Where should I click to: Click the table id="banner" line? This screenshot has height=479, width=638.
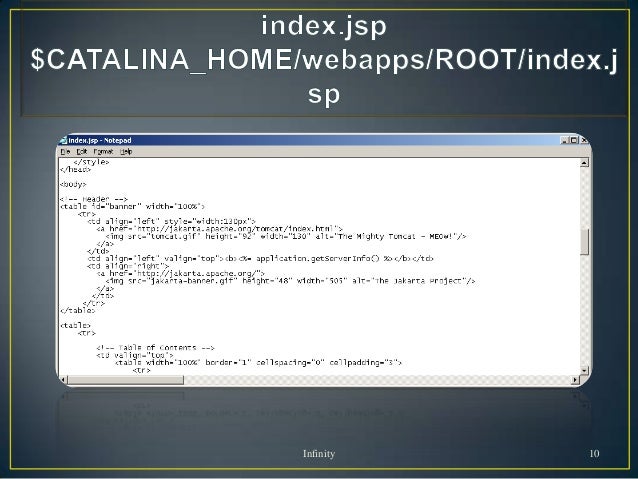(x=132, y=207)
